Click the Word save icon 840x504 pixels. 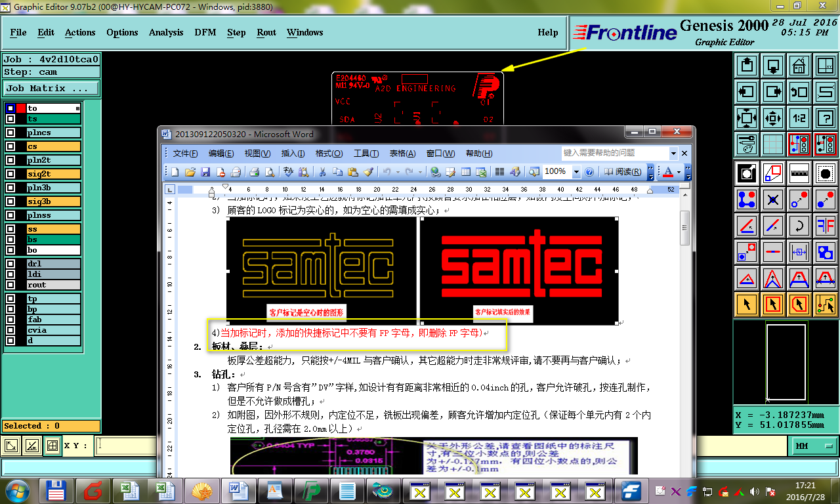click(205, 172)
